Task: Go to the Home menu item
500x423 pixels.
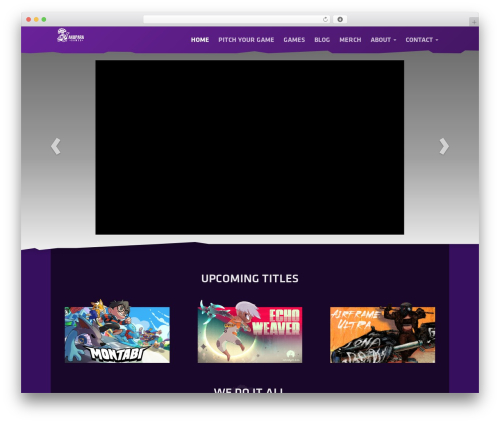Action: [x=200, y=40]
